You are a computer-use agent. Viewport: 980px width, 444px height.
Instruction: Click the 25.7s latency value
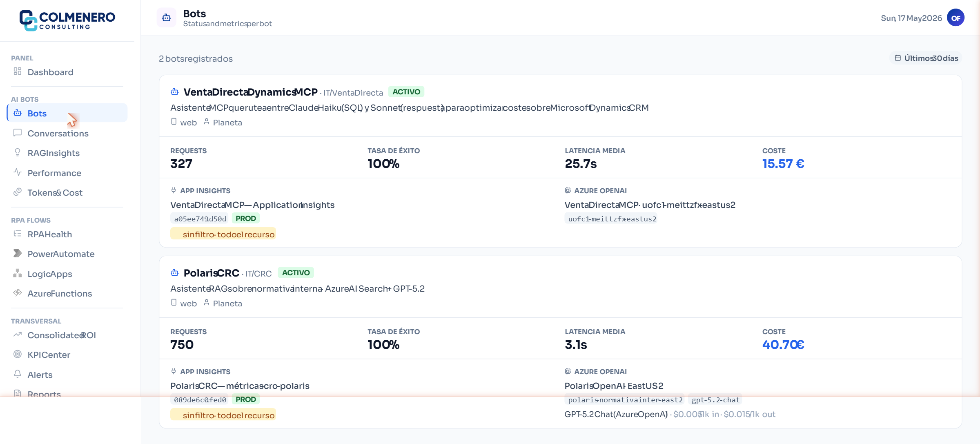pos(580,164)
